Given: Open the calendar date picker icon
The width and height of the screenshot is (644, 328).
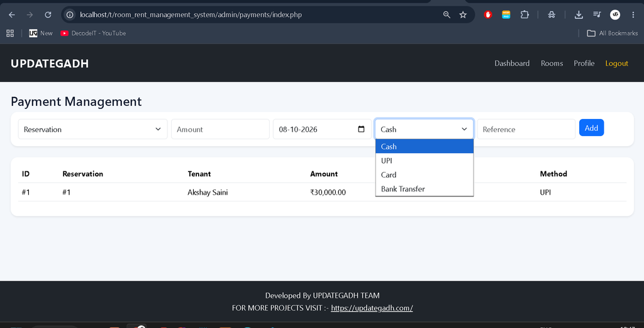Looking at the screenshot, I should coord(362,129).
